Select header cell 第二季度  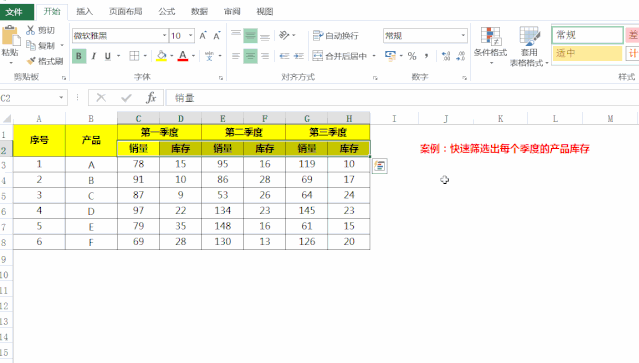tap(244, 132)
